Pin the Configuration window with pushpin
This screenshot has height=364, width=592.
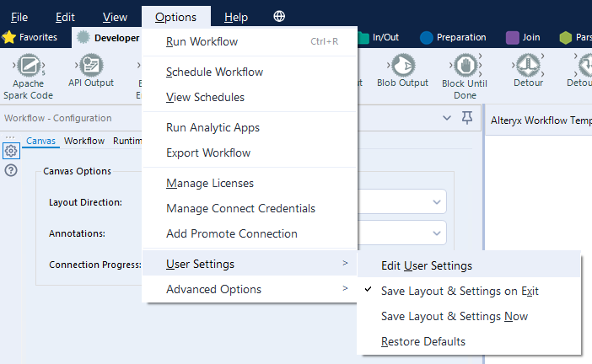tap(467, 118)
